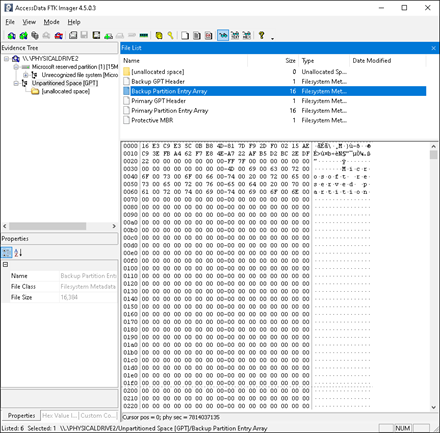Click the categorized view icon in Properties
The height and width of the screenshot is (433, 440).
coord(7,253)
